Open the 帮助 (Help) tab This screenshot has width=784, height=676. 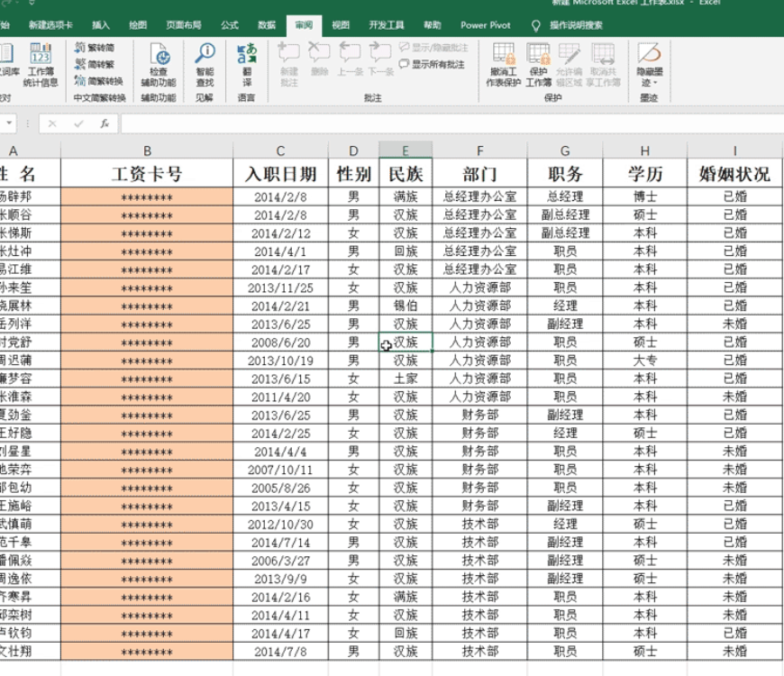(433, 25)
